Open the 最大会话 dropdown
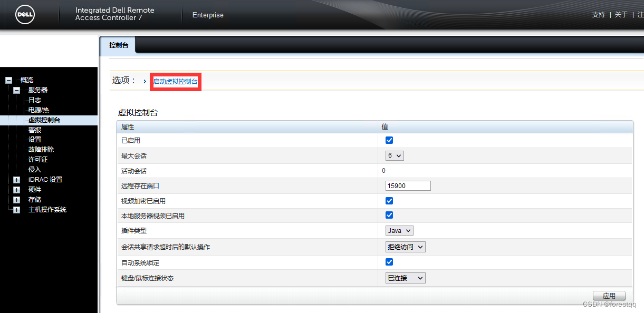 click(x=395, y=155)
